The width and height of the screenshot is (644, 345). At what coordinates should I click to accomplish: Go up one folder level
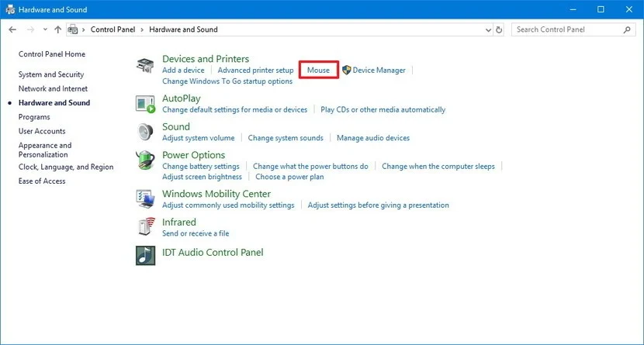point(58,29)
